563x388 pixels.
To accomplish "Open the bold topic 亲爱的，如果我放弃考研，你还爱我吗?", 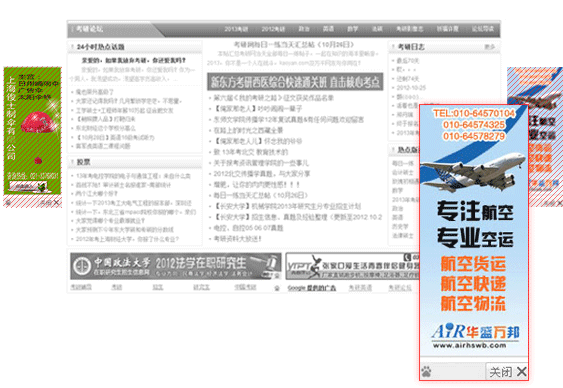I will coord(134,60).
